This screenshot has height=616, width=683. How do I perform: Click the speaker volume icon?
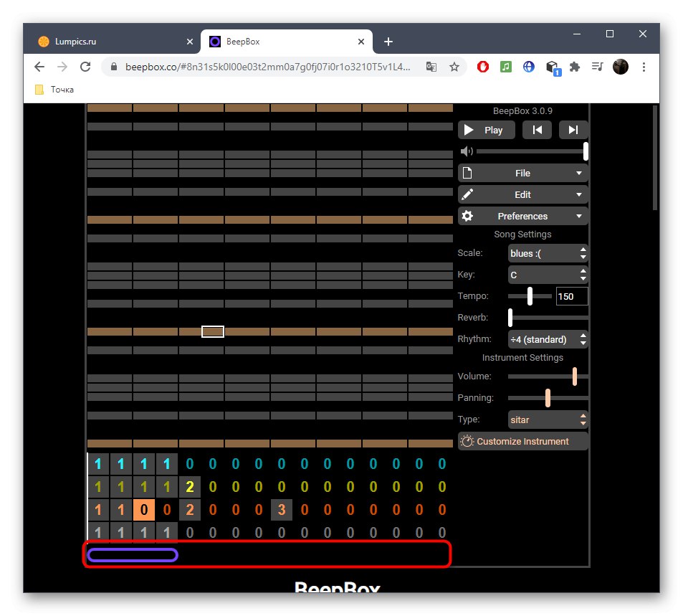point(467,151)
